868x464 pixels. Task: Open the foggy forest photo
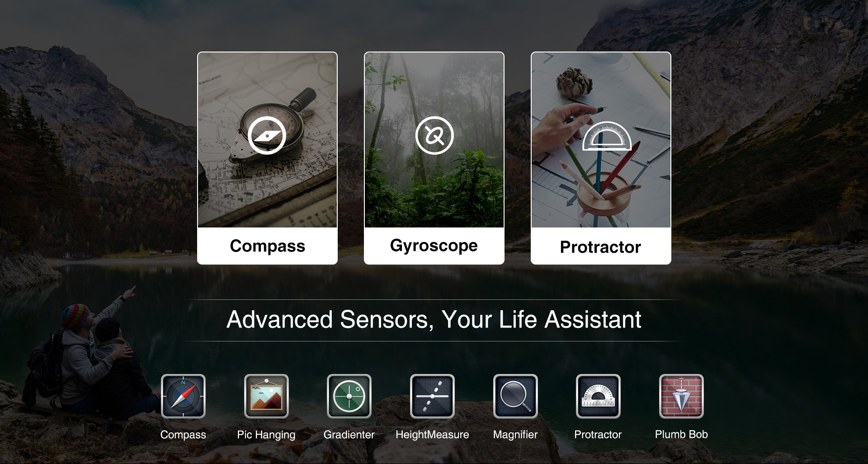pos(434,140)
